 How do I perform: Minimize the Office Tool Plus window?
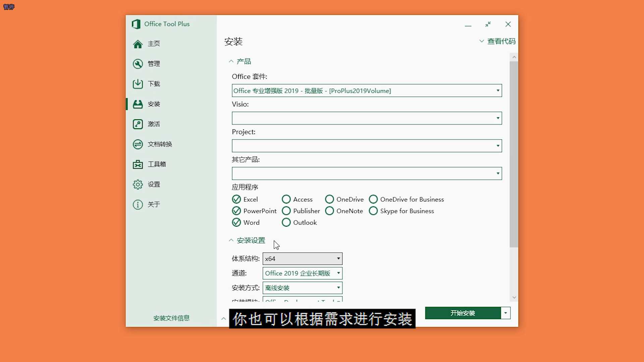(x=468, y=25)
